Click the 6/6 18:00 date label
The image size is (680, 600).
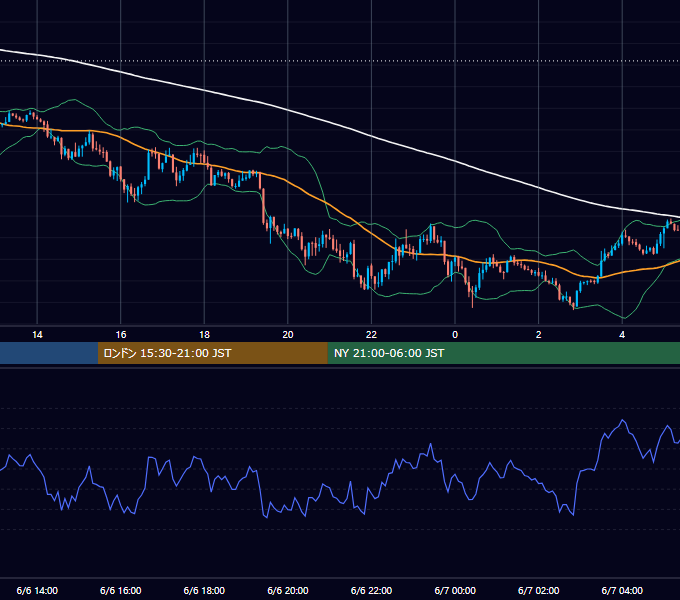204,590
